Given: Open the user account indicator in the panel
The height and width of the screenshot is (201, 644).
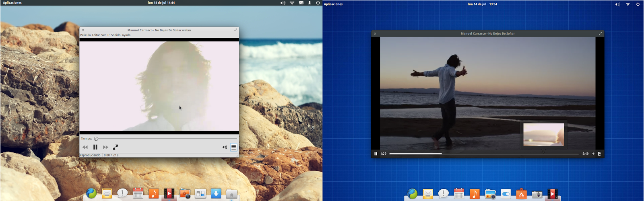Looking at the screenshot, I should click(310, 3).
